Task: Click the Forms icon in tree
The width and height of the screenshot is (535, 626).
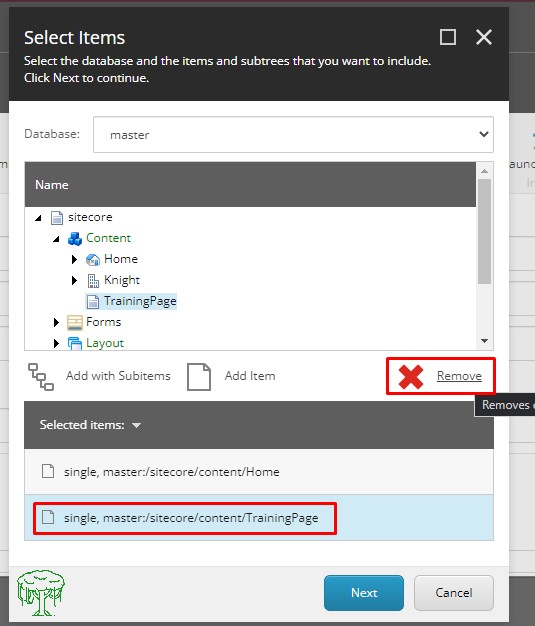Action: coord(75,323)
